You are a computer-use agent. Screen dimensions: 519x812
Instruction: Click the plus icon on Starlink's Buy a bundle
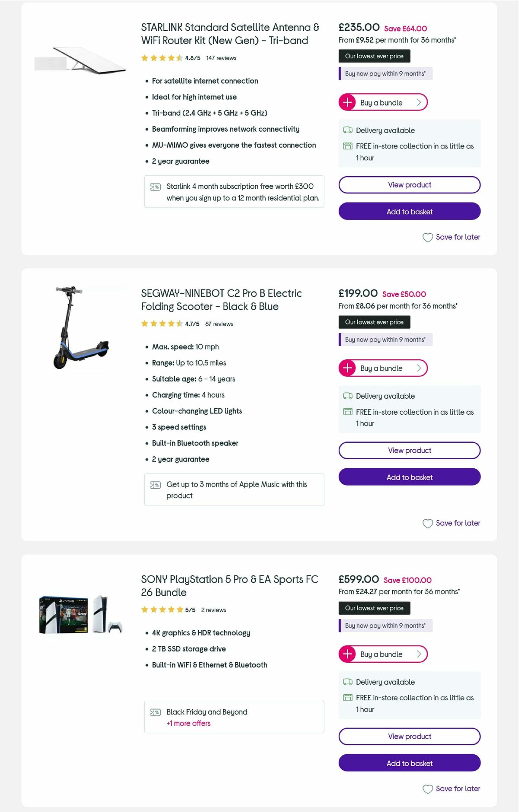pyautogui.click(x=348, y=103)
